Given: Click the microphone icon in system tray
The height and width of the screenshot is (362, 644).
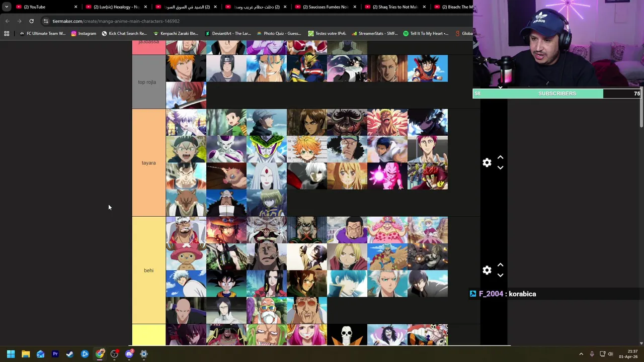Looking at the screenshot, I should click(592, 354).
